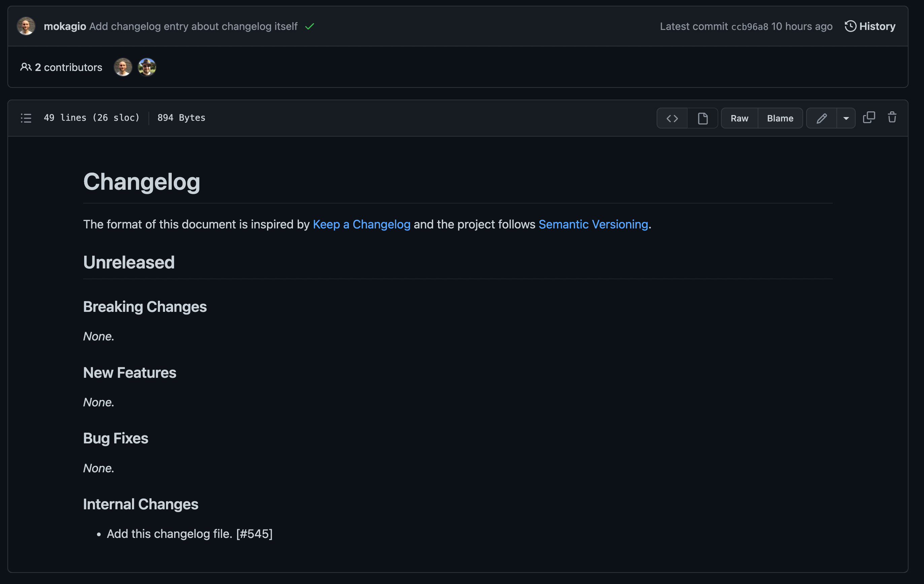Open the Keep a Changelog link
The image size is (924, 584).
pyautogui.click(x=361, y=224)
